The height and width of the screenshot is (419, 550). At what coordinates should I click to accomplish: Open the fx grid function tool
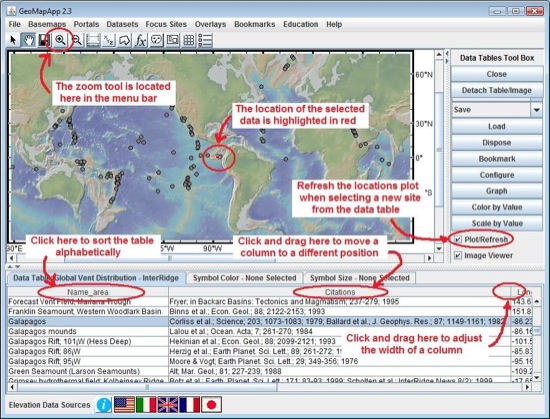pos(141,40)
